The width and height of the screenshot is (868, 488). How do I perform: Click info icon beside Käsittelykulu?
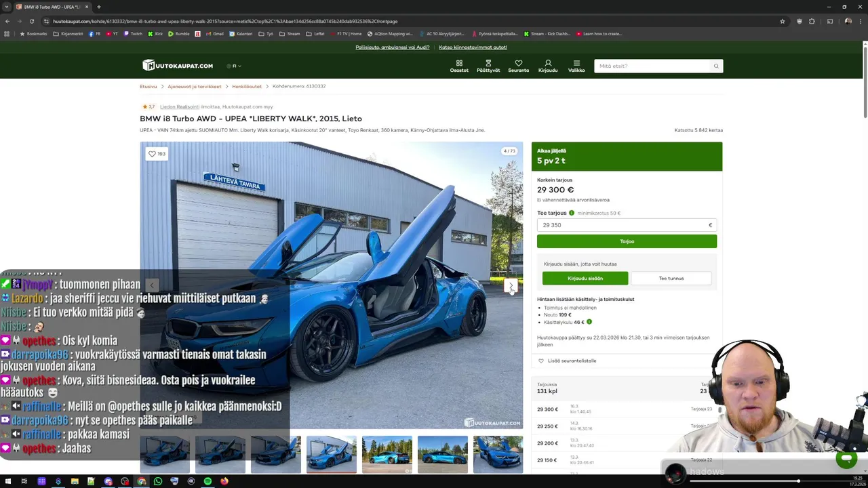(x=589, y=322)
